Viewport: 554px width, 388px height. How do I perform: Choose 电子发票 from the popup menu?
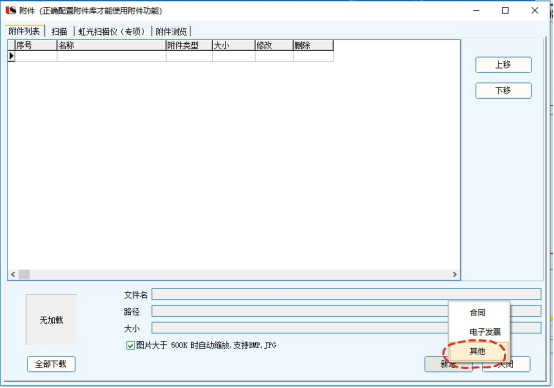click(479, 332)
